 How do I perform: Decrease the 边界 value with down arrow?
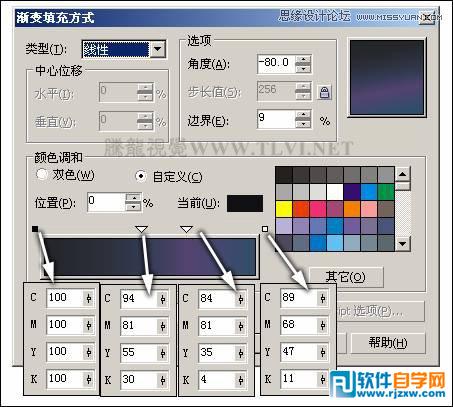[x=303, y=124]
